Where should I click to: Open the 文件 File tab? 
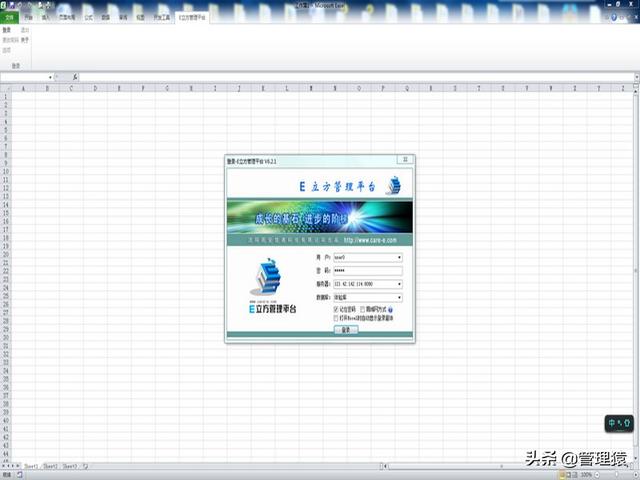9,18
